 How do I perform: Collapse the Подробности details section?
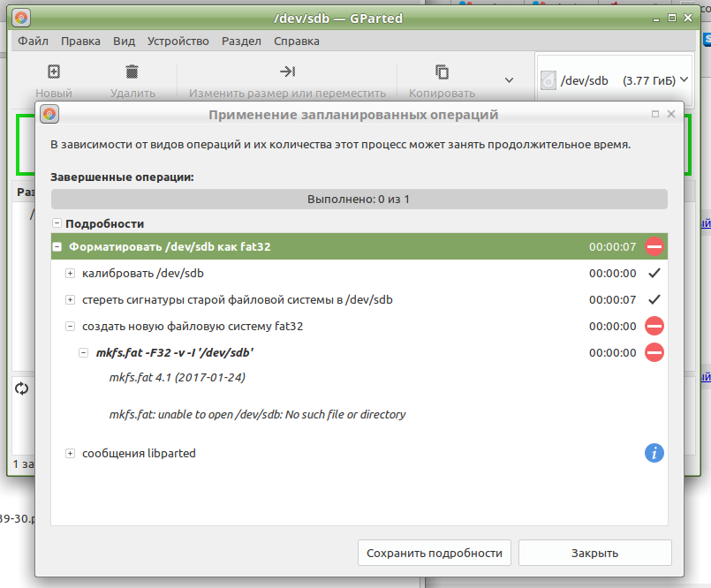57,224
